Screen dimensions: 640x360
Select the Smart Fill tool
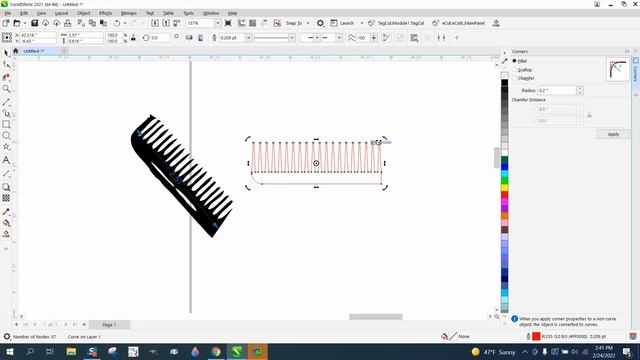(x=6, y=234)
